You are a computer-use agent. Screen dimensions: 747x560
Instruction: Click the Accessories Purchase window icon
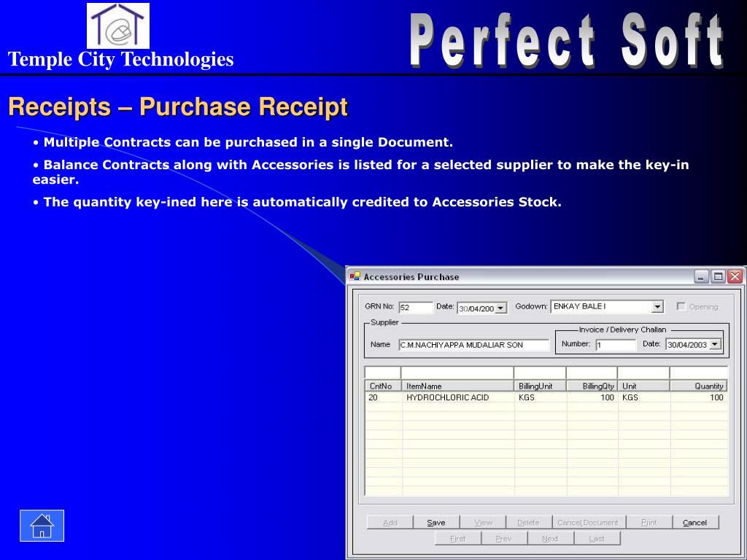pyautogui.click(x=355, y=276)
